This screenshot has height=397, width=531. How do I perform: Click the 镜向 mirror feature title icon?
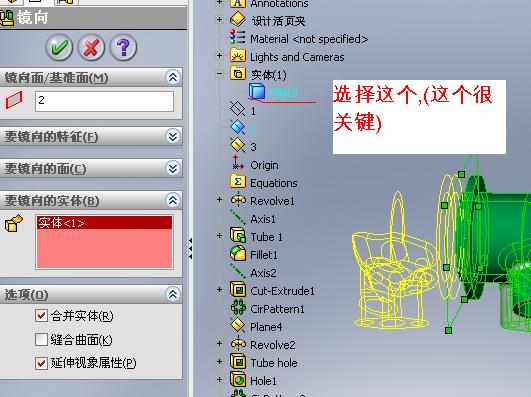7,18
